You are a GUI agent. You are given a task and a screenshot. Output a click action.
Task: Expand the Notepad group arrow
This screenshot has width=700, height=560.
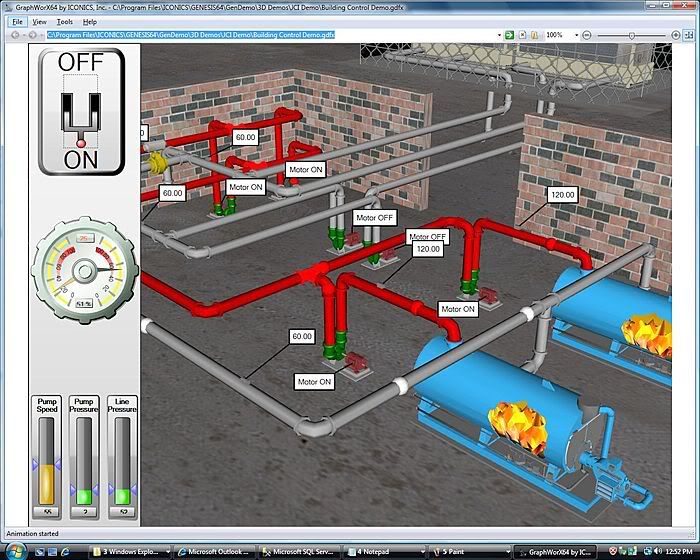coord(422,552)
